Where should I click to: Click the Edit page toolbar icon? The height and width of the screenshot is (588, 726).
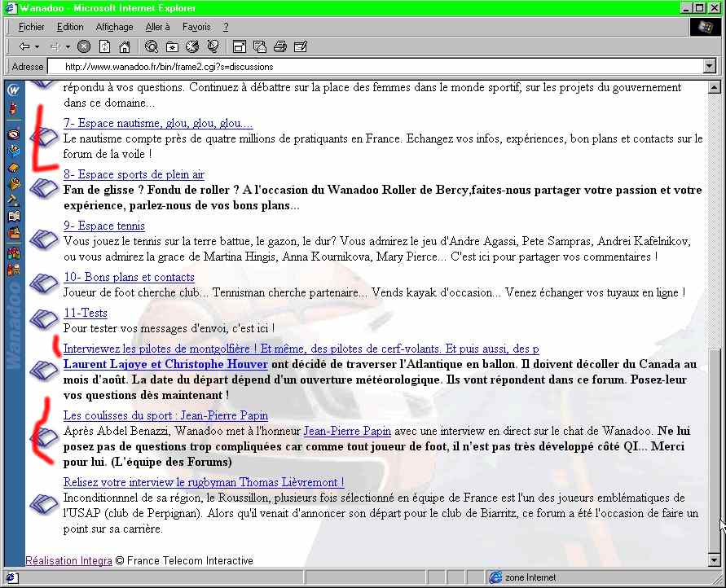click(301, 46)
